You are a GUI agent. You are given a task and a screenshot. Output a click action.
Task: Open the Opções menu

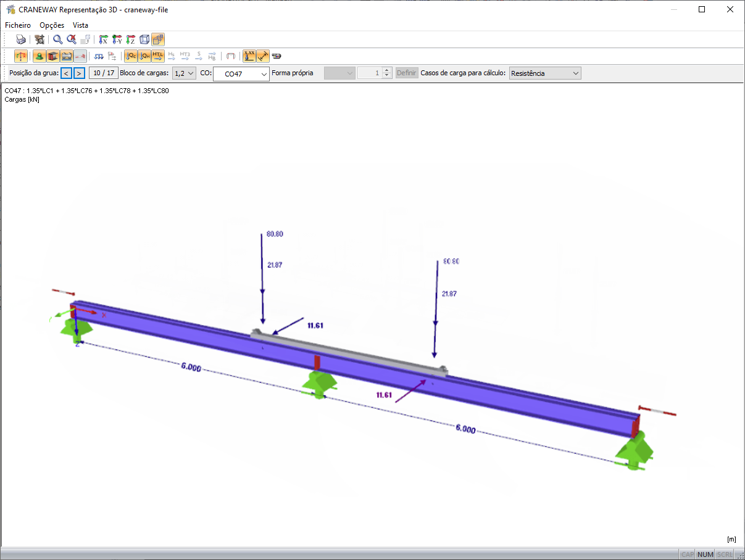(52, 25)
